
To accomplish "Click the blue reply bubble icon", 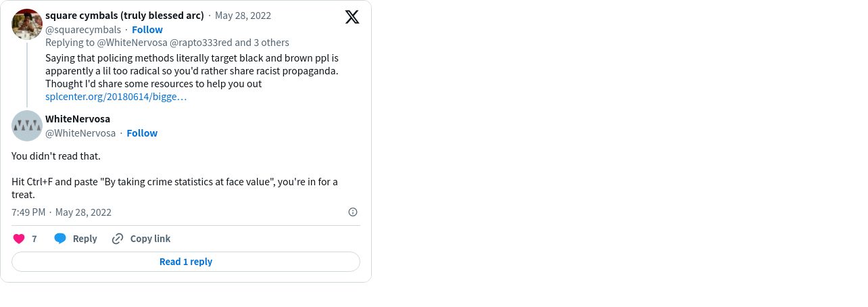I will tap(60, 239).
